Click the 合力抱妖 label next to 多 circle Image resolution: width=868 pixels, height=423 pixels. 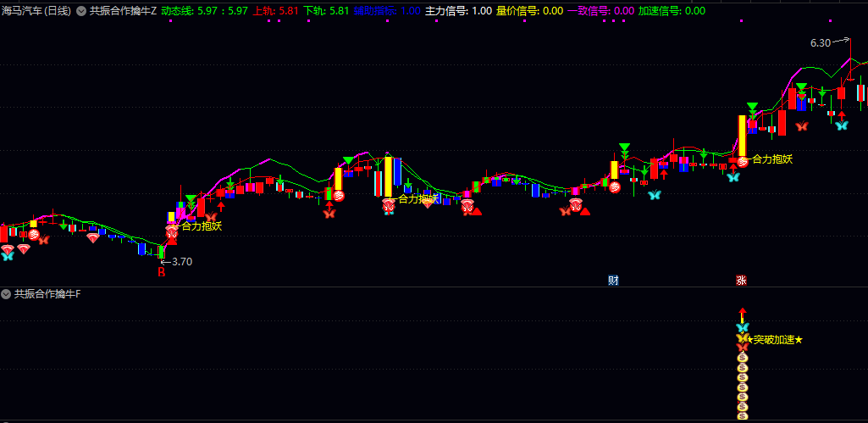[772, 159]
